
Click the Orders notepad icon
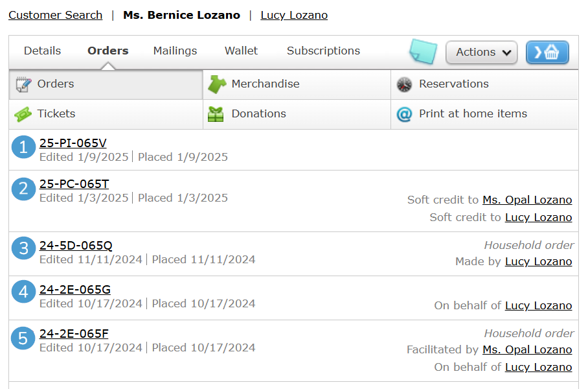[23, 84]
